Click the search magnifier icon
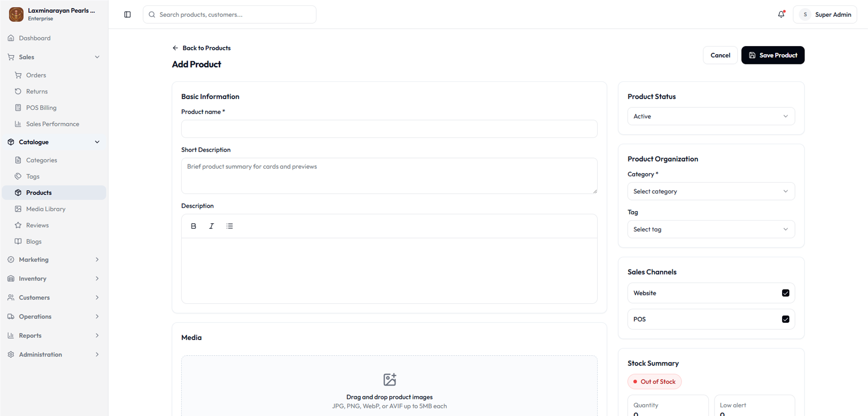The height and width of the screenshot is (416, 868). click(152, 15)
